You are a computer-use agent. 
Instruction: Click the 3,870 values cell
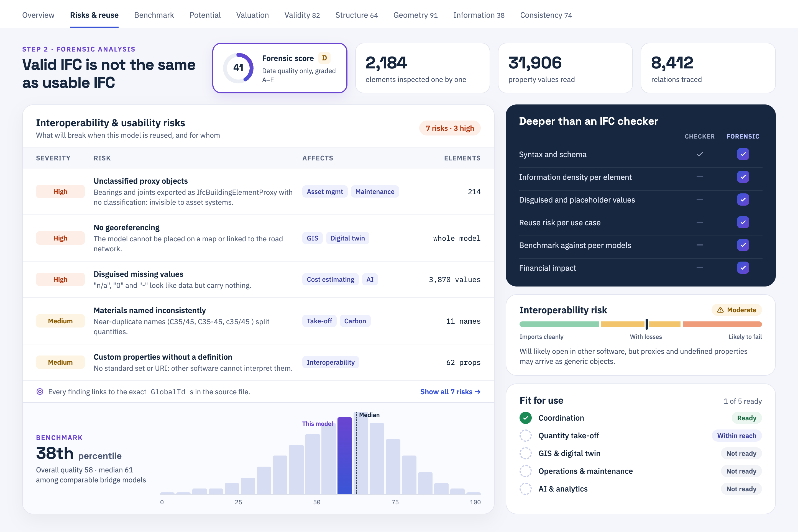point(455,280)
